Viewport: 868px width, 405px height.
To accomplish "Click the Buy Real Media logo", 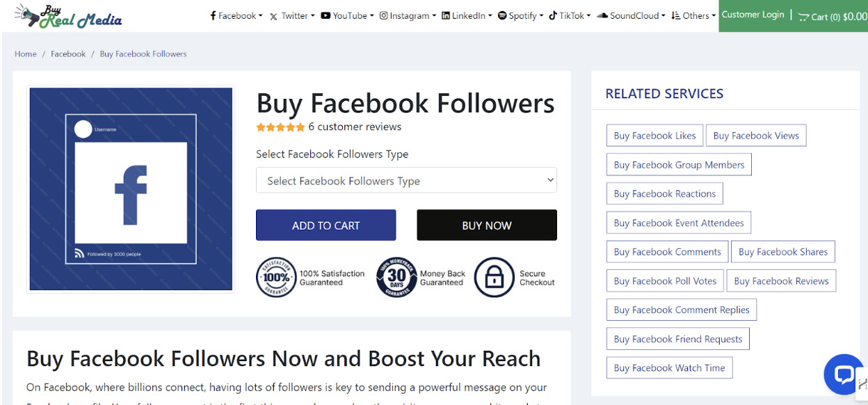I will click(x=68, y=16).
